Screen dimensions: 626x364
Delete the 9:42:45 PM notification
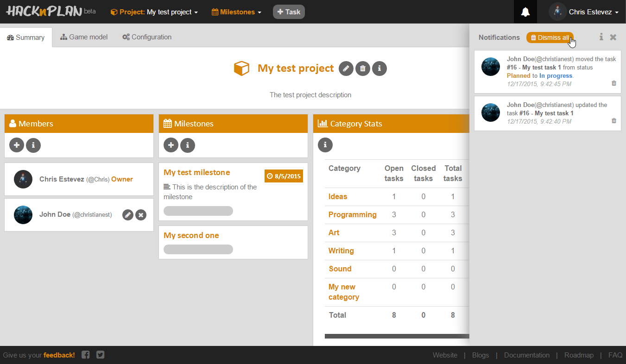click(x=614, y=83)
